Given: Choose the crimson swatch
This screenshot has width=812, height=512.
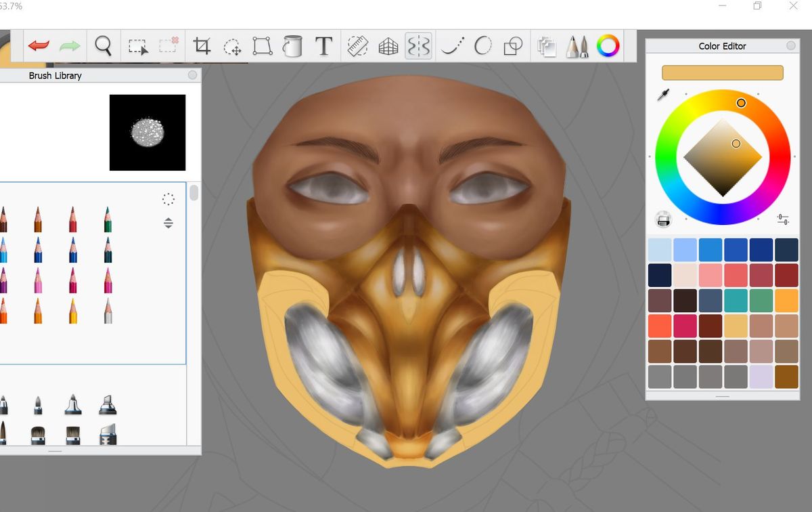Looking at the screenshot, I should click(685, 326).
